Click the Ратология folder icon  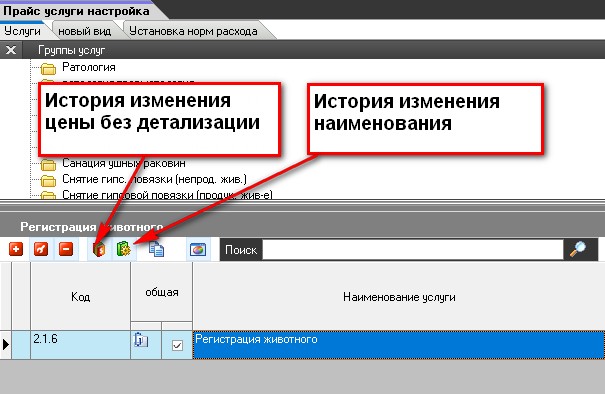[x=49, y=69]
